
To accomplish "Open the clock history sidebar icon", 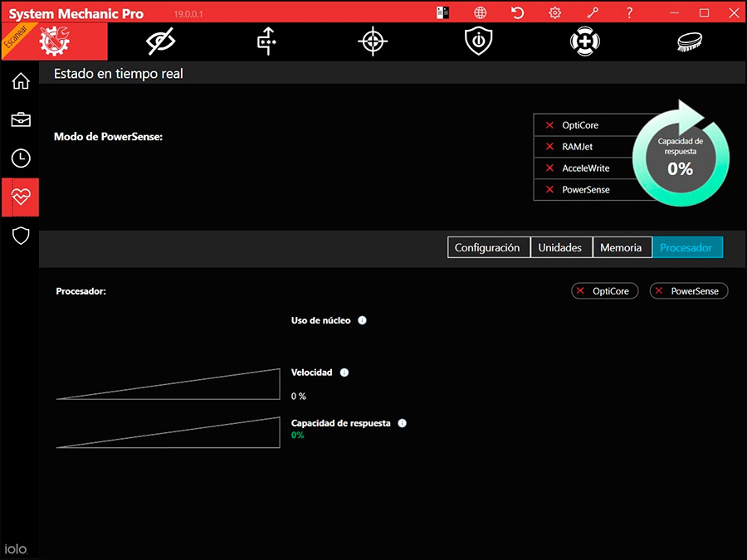I will click(21, 158).
